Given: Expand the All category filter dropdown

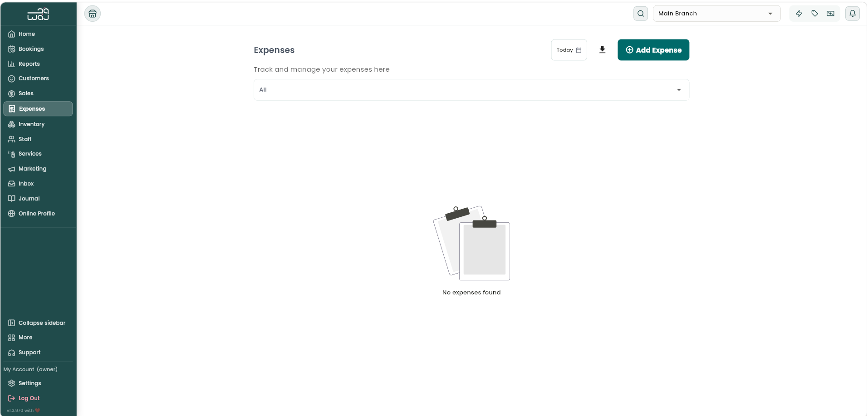Looking at the screenshot, I should pos(471,90).
